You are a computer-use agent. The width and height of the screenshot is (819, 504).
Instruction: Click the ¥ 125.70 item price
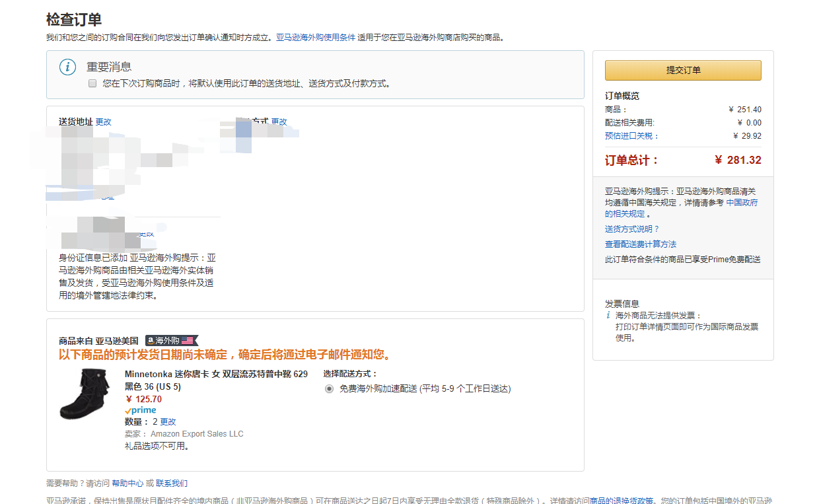[143, 400]
